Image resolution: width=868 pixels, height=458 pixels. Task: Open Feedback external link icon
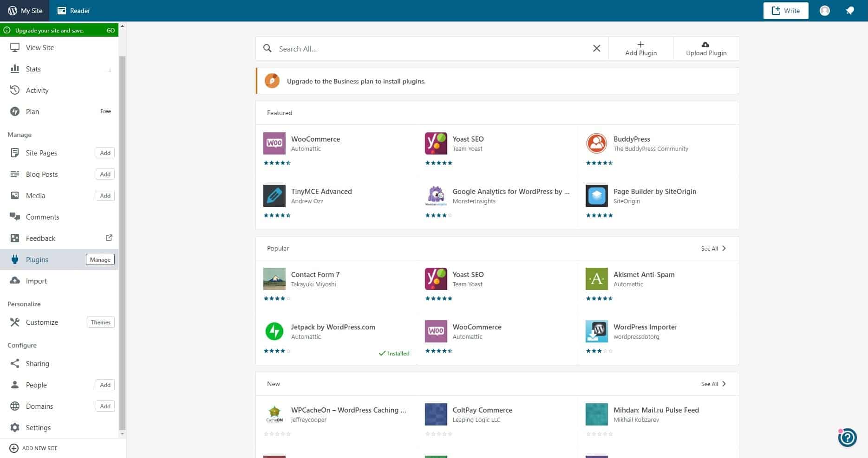click(x=109, y=238)
